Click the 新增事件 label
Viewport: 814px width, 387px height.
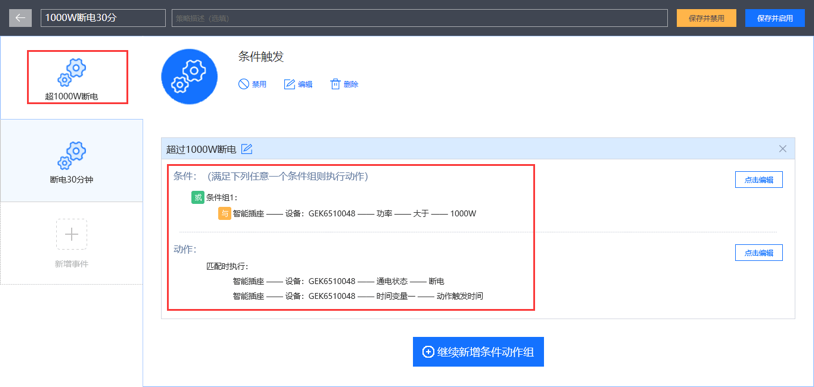72,264
